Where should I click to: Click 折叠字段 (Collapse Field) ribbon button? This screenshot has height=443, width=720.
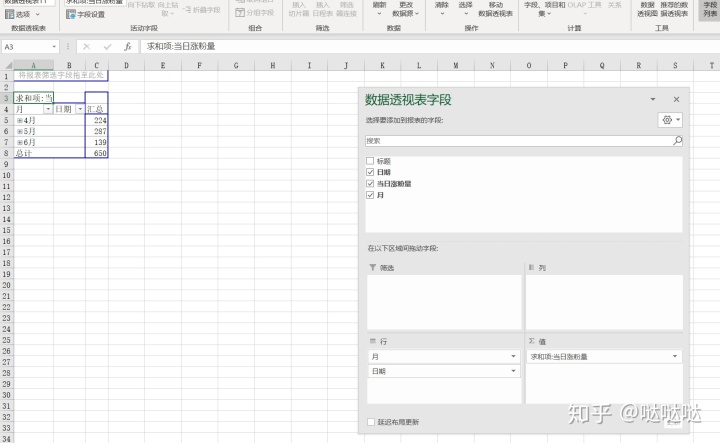click(201, 10)
